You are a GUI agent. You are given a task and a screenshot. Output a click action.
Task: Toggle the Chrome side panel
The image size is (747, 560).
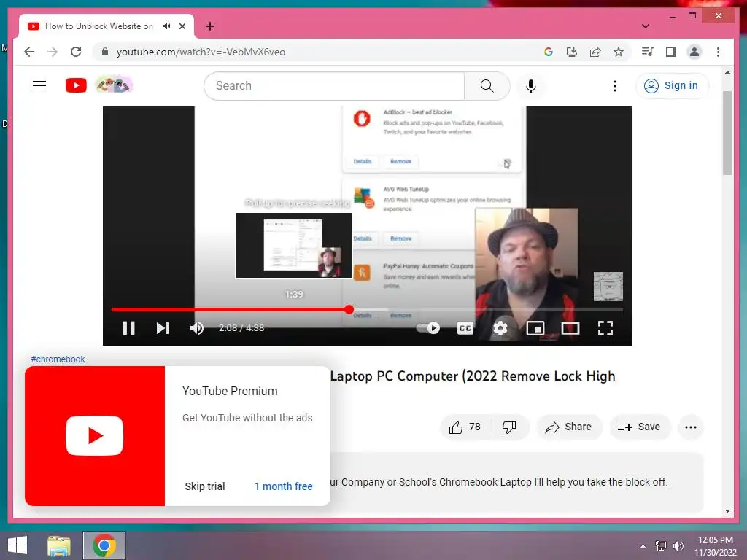[x=671, y=52]
